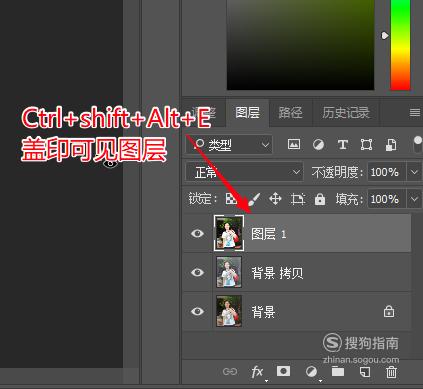The image size is (423, 389).
Task: Click the 图层 1 layer name
Action: tap(269, 234)
